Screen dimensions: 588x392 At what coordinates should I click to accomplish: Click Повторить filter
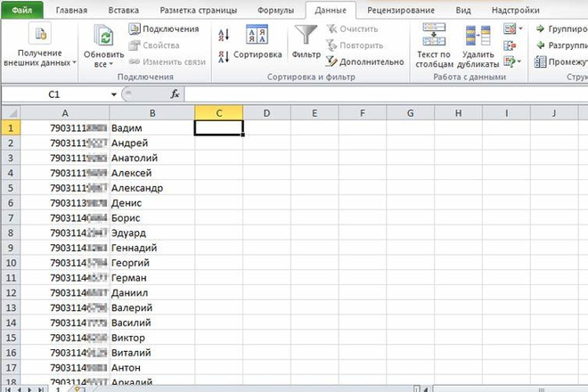coord(355,45)
